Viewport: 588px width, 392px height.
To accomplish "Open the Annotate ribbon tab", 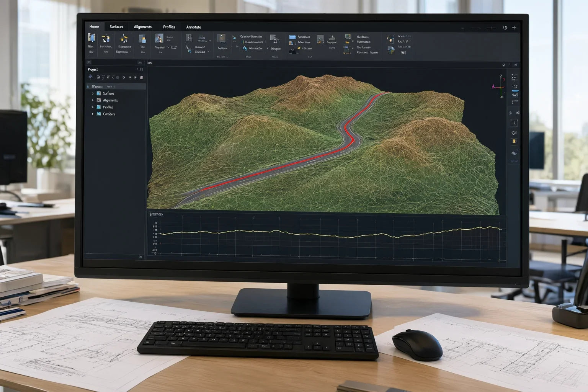I will 194,27.
